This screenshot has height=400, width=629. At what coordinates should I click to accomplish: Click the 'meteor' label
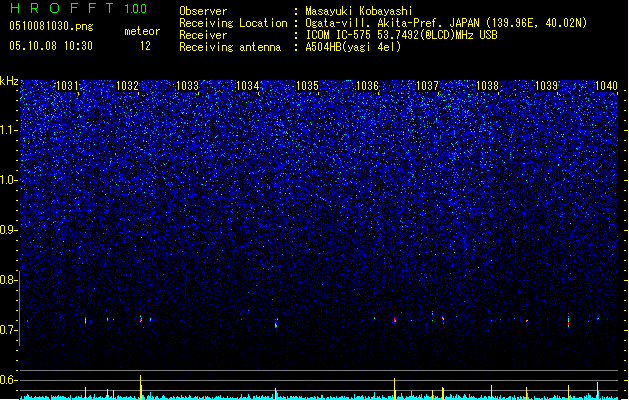pos(142,31)
